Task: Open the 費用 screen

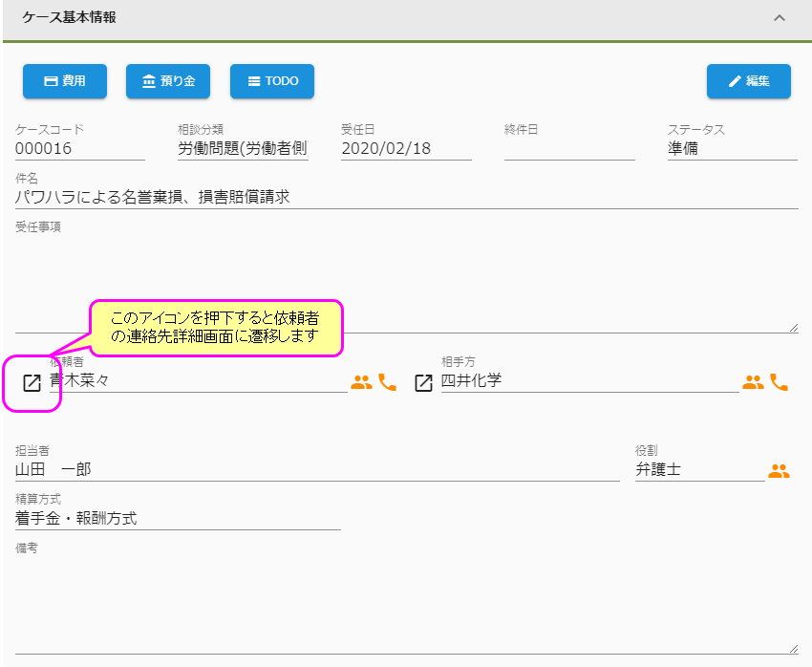Action: (x=65, y=81)
